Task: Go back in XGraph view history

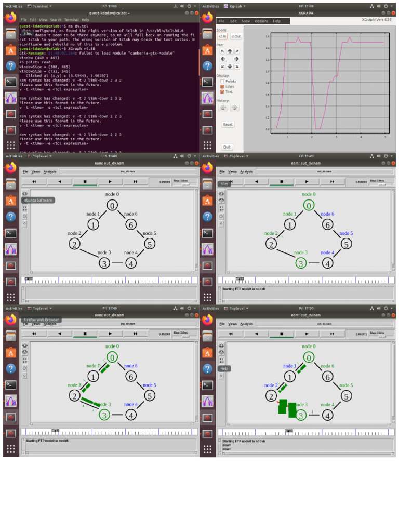Action: point(223,108)
